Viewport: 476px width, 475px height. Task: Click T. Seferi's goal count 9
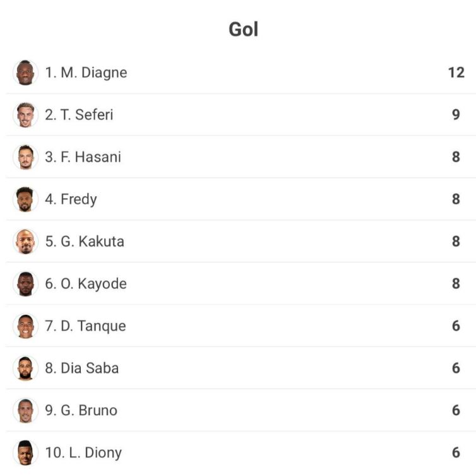(456, 115)
